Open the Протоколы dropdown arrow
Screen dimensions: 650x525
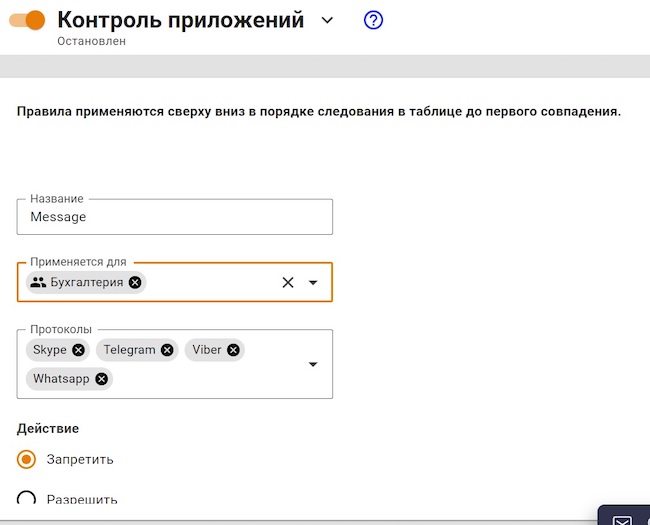click(x=313, y=364)
